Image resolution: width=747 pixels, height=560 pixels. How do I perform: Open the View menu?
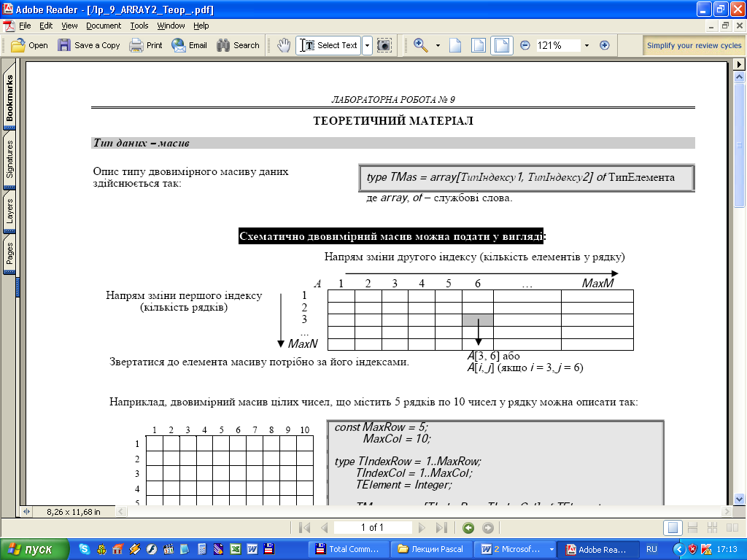pyautogui.click(x=69, y=26)
